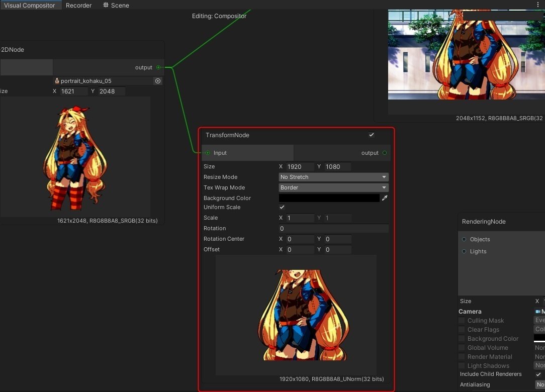Click the TransformNode preview thumbnail

pyautogui.click(x=296, y=315)
